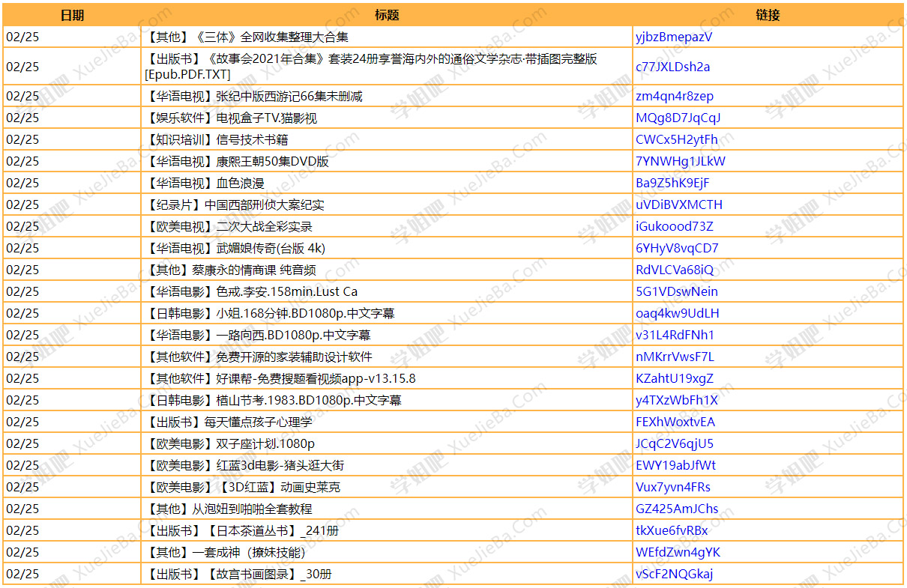
Task: Click the 02/25 date in 《三体》 row
Action: (x=22, y=37)
